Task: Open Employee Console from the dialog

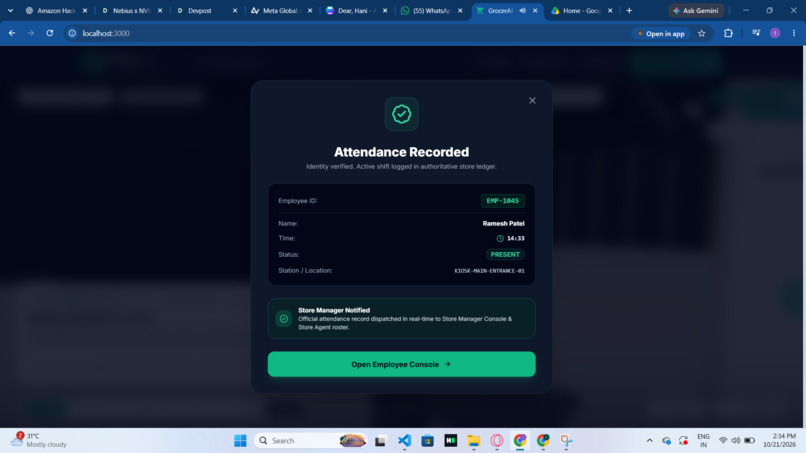Action: pos(401,364)
